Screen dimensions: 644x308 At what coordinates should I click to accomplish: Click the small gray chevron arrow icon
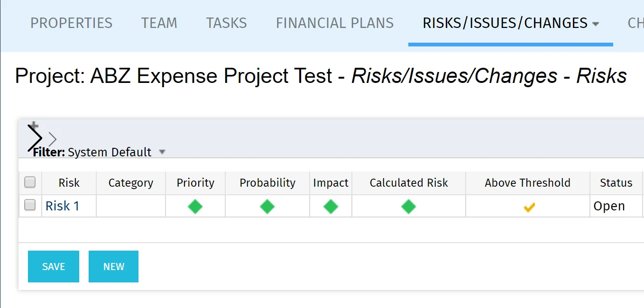click(x=53, y=139)
